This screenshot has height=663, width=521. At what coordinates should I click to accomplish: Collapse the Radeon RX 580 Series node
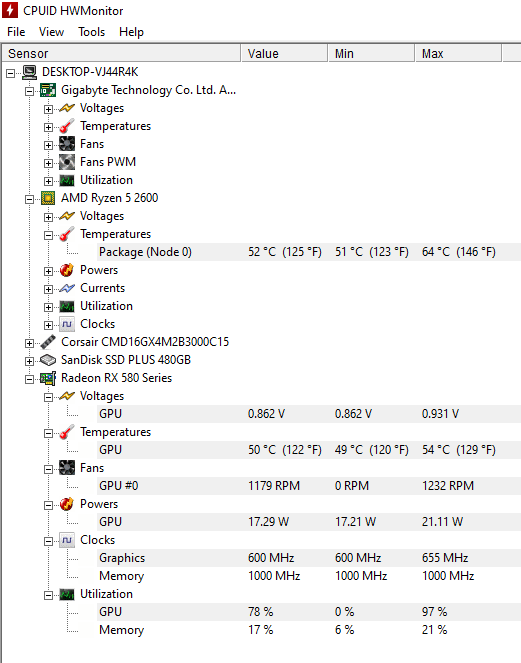30,379
